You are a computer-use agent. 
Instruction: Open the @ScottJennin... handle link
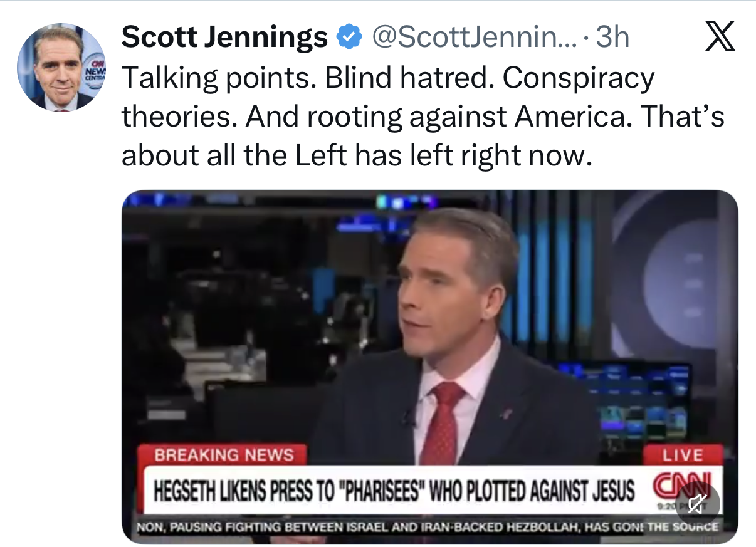tap(474, 38)
